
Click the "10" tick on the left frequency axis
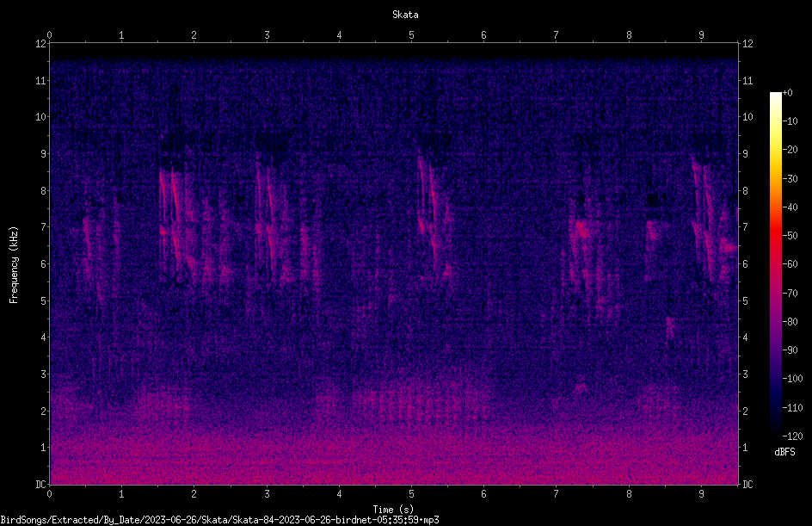[x=40, y=117]
